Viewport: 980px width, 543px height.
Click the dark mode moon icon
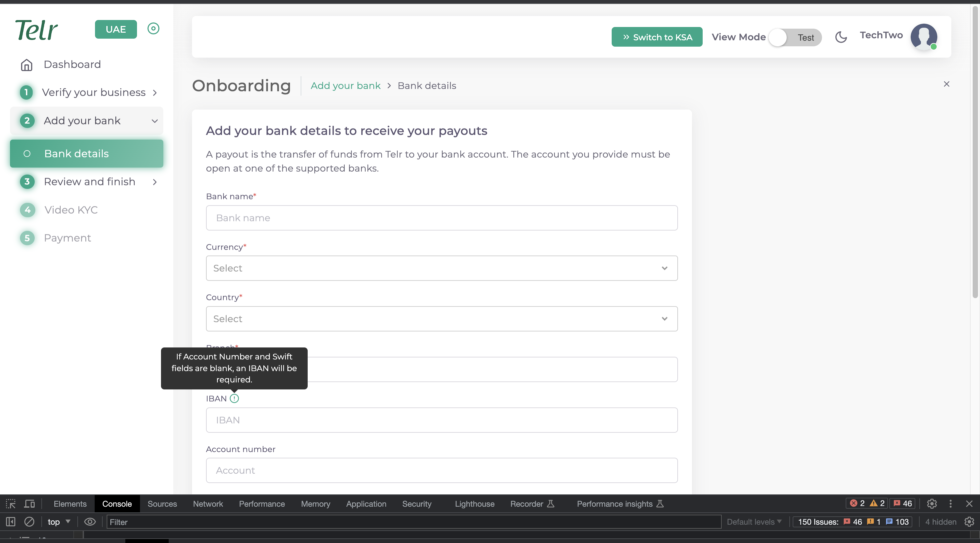(x=841, y=37)
